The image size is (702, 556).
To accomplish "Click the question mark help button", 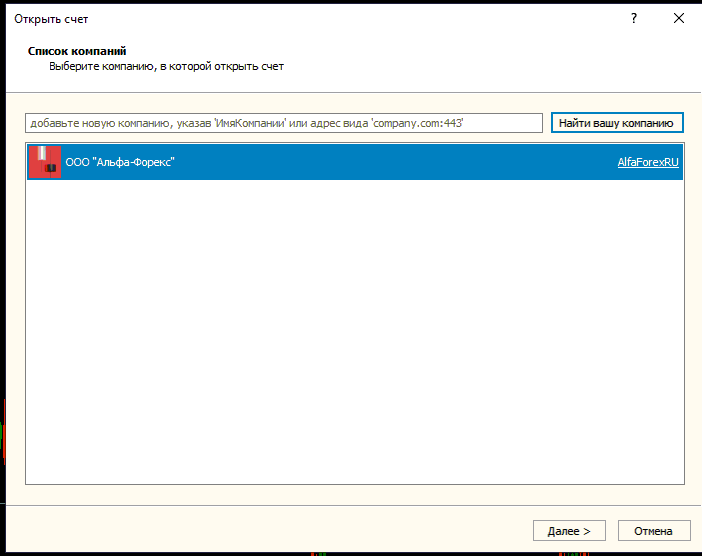I will (634, 19).
